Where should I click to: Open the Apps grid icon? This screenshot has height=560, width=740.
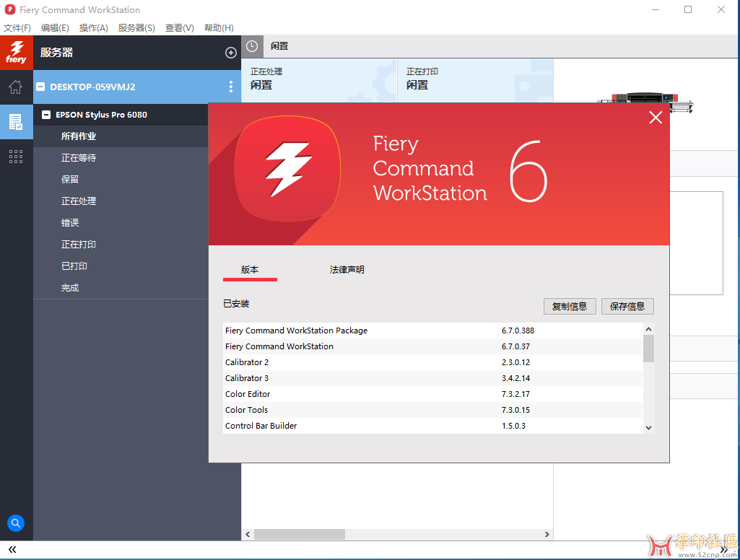point(16,157)
